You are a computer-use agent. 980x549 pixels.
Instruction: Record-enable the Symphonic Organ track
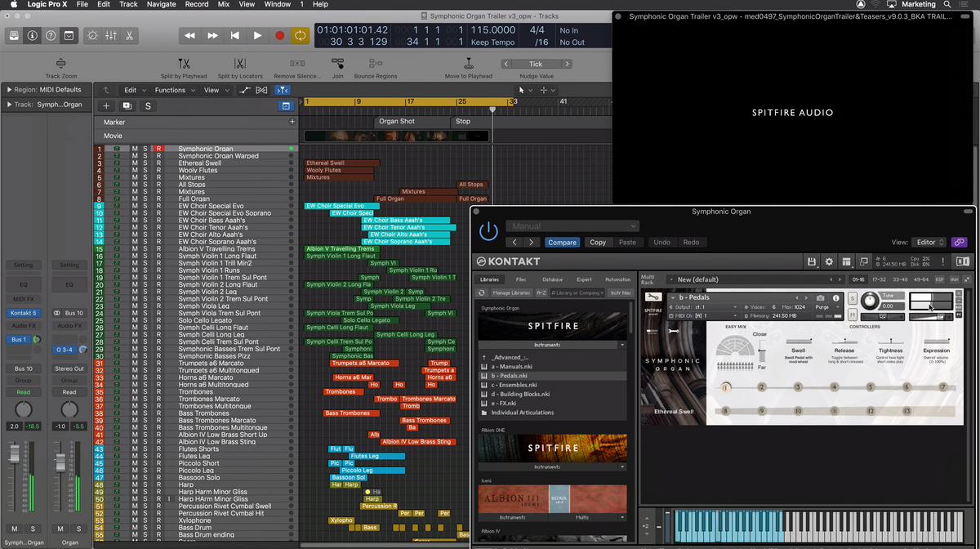(158, 149)
